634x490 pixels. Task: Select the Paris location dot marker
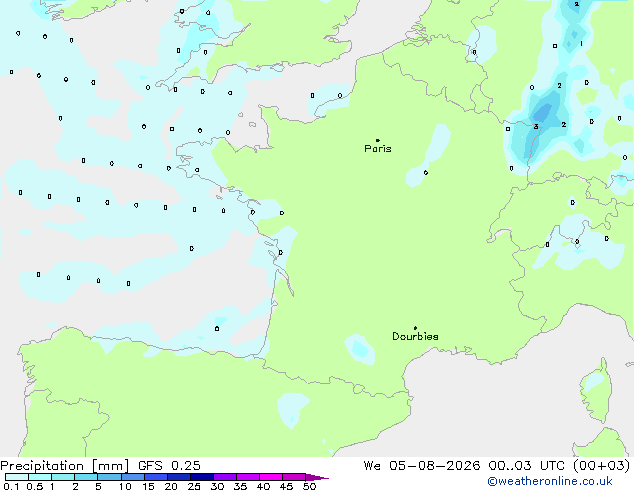pos(378,140)
